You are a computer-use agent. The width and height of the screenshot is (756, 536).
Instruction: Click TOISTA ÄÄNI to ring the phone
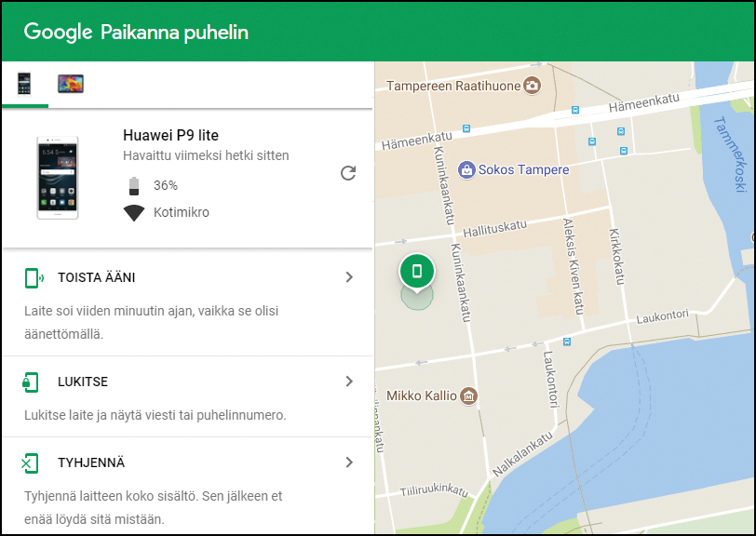point(97,276)
